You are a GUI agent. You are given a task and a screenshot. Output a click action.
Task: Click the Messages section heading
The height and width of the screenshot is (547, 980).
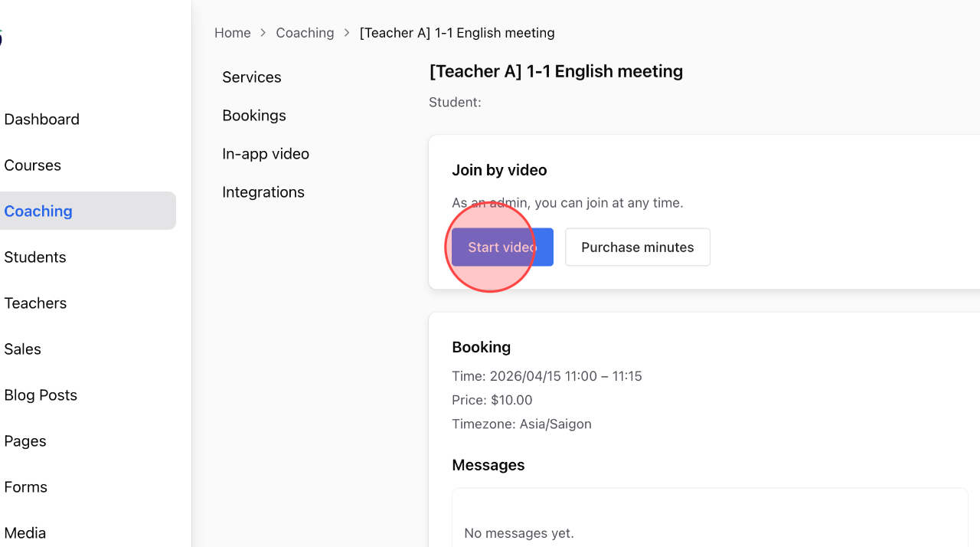(x=488, y=465)
